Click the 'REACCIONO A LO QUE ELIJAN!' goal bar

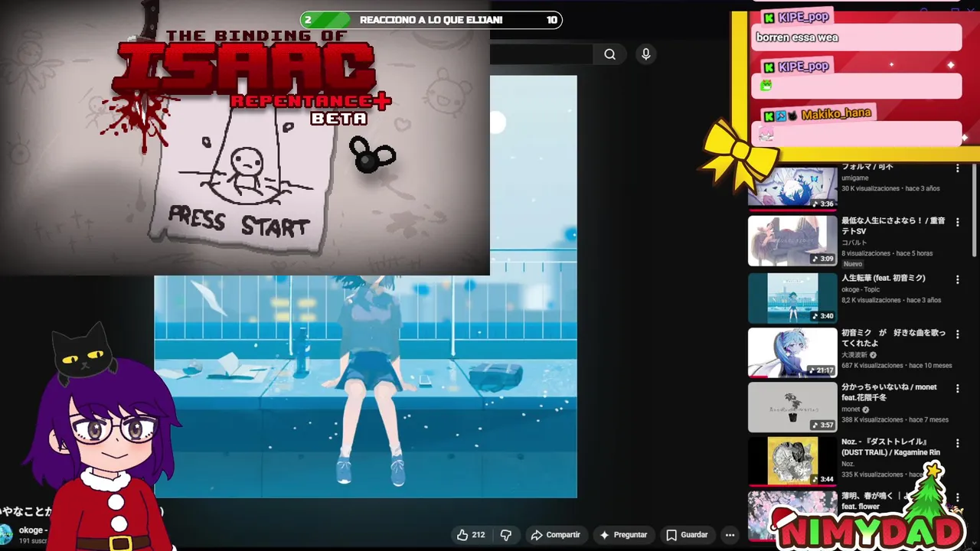point(431,20)
